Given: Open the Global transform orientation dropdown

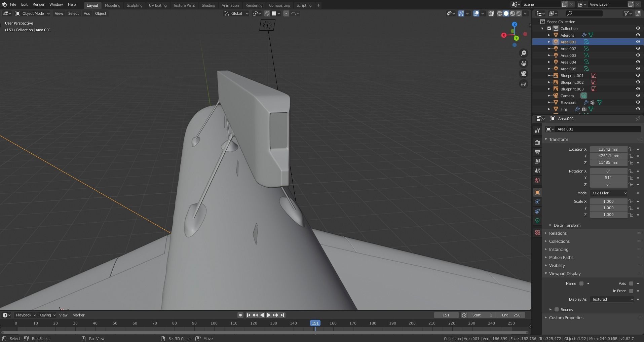Looking at the screenshot, I should coord(236,13).
